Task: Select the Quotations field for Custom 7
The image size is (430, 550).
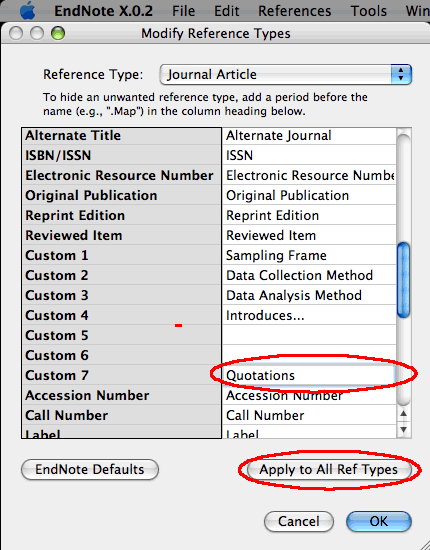Action: (309, 375)
